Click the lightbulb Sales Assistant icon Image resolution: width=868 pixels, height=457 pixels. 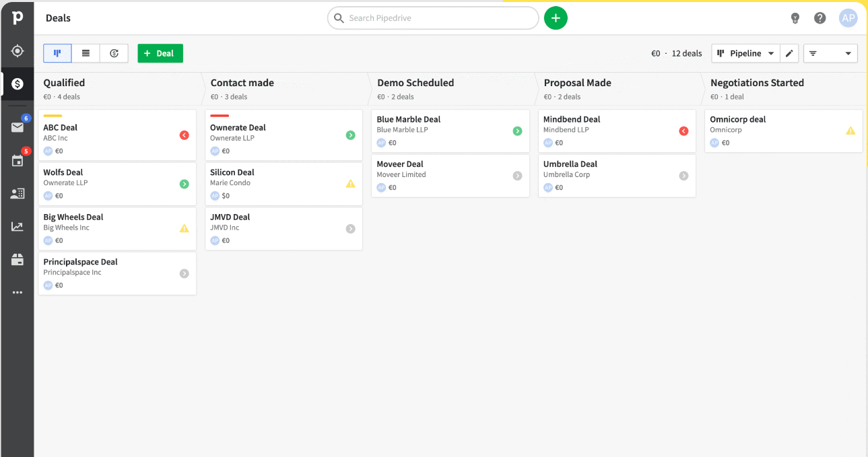[x=795, y=18]
